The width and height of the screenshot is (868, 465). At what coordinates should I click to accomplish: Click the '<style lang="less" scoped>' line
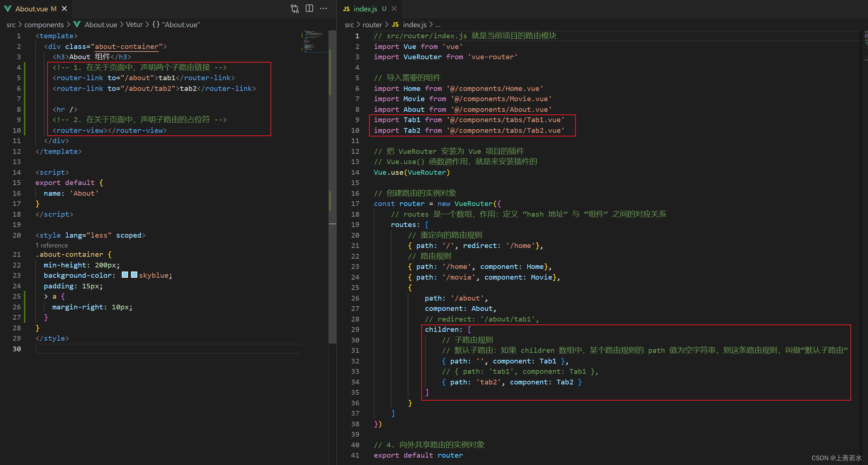(91, 235)
